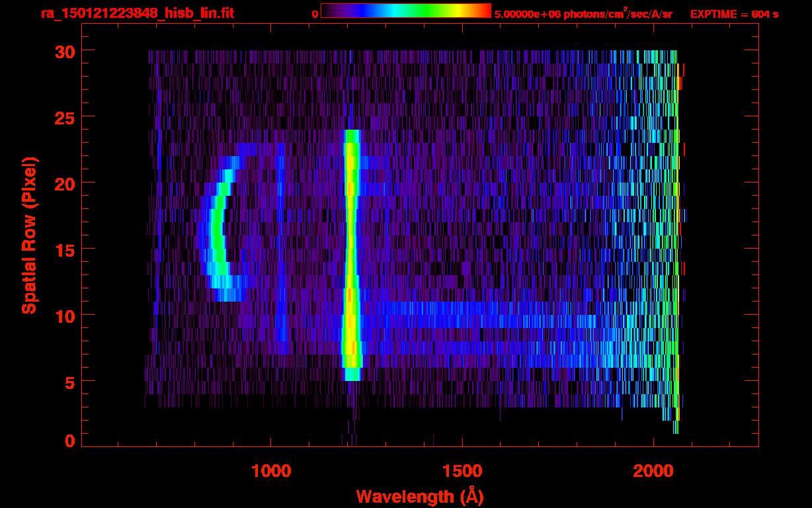Click the Spatial Row (Pixel) axis title

29,235
